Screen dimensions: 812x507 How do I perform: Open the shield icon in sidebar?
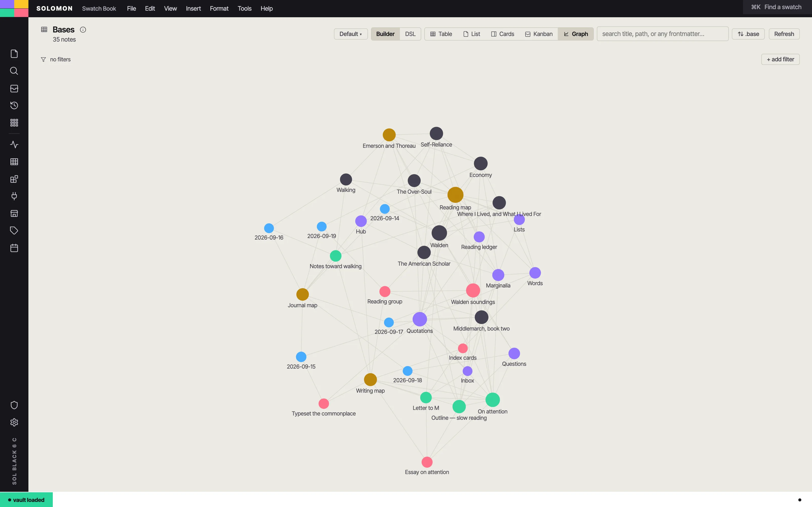(x=14, y=405)
